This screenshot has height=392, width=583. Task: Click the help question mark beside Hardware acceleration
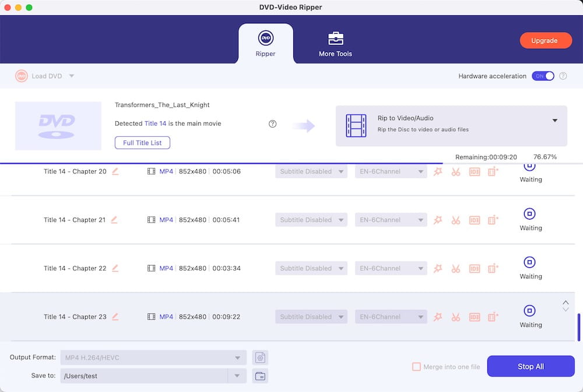(x=563, y=76)
